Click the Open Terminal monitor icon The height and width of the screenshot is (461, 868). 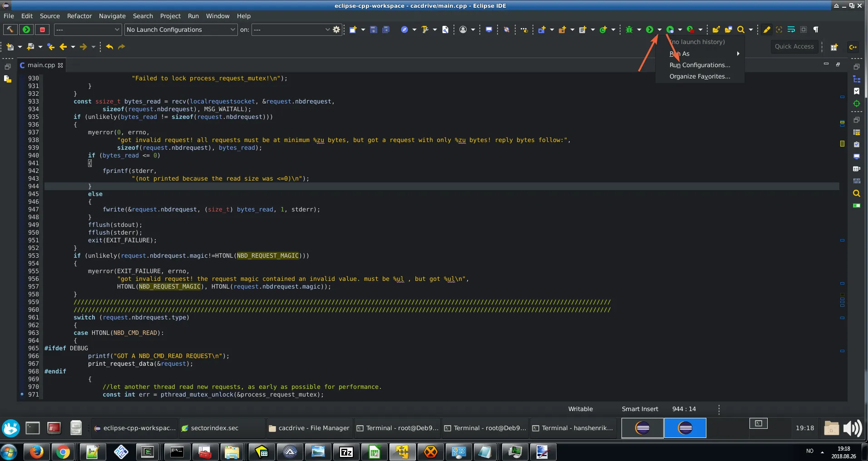tap(489, 29)
